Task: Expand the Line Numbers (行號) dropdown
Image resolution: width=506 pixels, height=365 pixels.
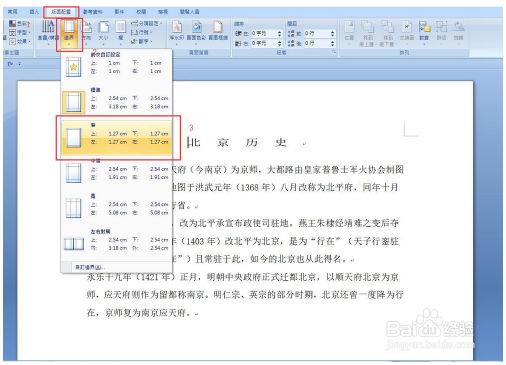Action: pos(142,32)
